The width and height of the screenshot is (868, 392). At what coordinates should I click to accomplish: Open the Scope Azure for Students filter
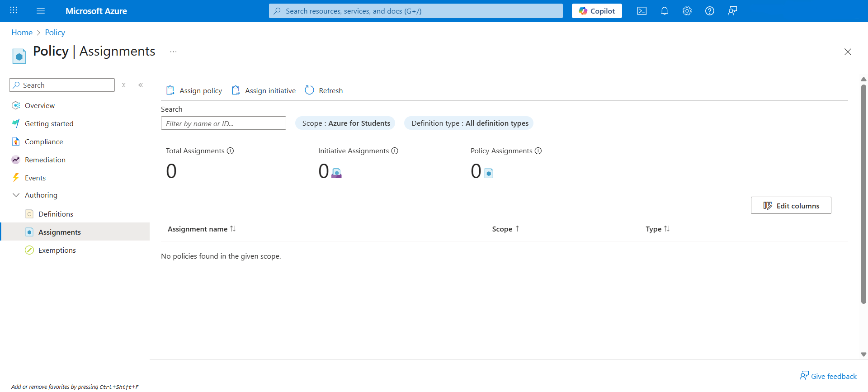345,123
